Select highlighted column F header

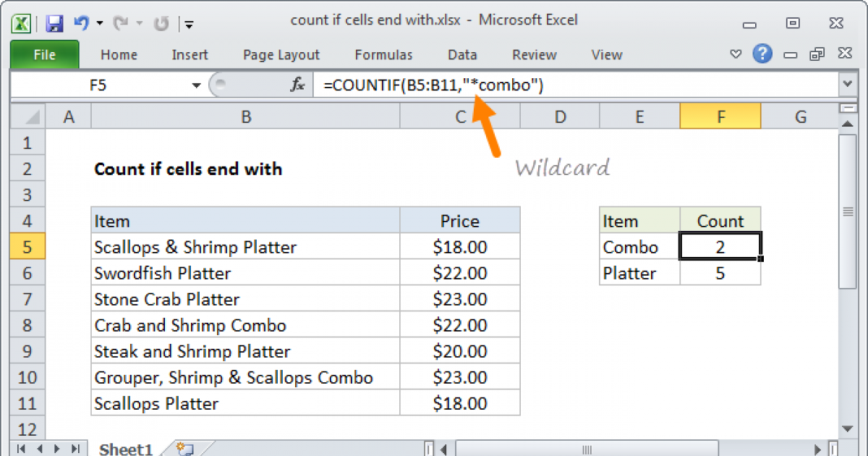point(720,117)
